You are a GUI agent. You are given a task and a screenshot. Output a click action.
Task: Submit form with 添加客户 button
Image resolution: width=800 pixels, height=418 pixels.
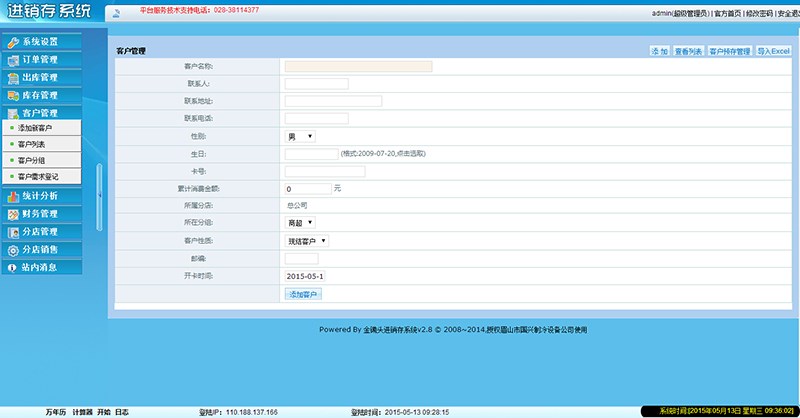(x=303, y=294)
